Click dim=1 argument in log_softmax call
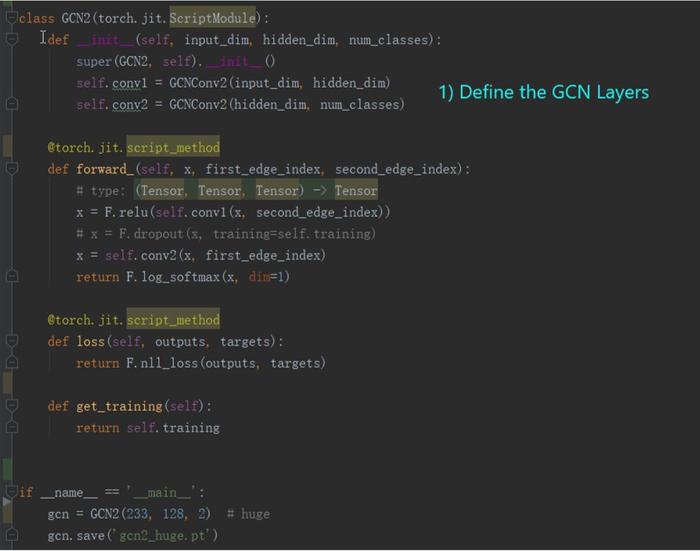 [x=266, y=277]
